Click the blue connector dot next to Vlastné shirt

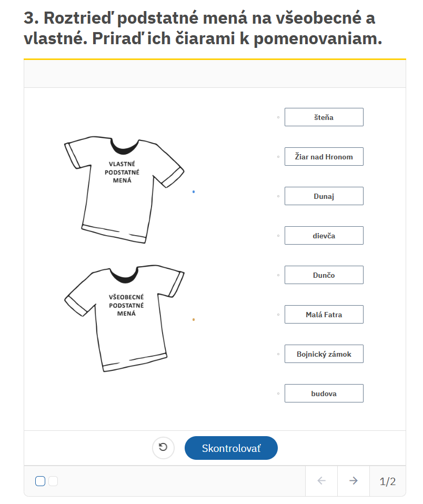(x=194, y=192)
